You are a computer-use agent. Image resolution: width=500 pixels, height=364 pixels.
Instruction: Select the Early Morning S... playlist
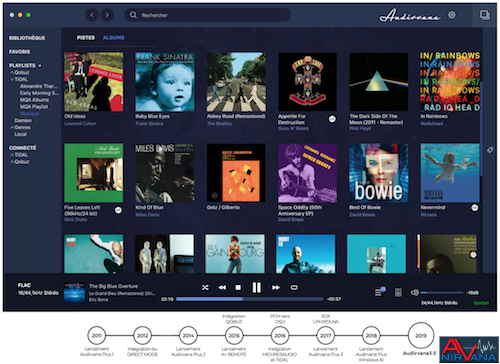coord(39,93)
